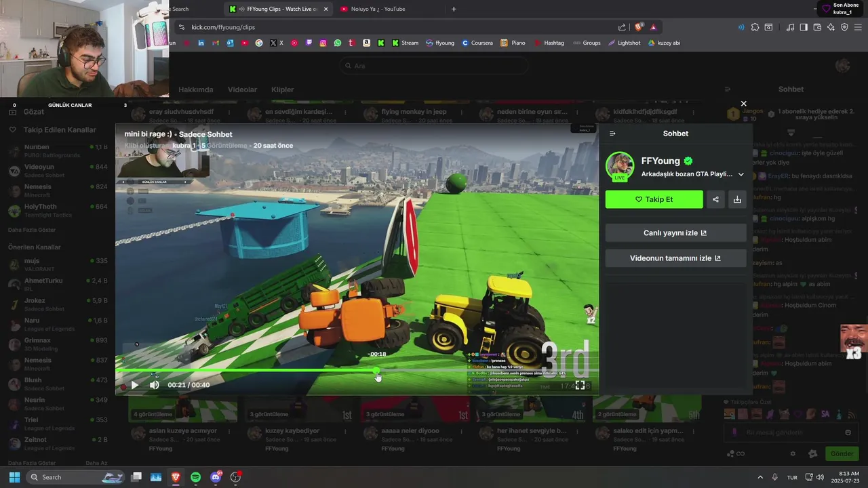Open the Stream bookmark
868x488 pixels.
[x=405, y=43]
